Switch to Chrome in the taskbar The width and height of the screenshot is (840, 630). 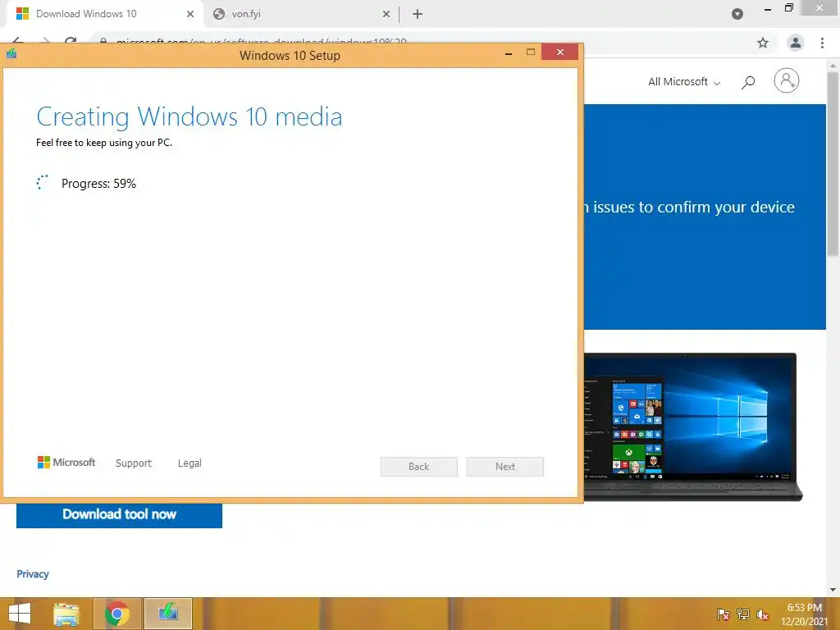[117, 614]
